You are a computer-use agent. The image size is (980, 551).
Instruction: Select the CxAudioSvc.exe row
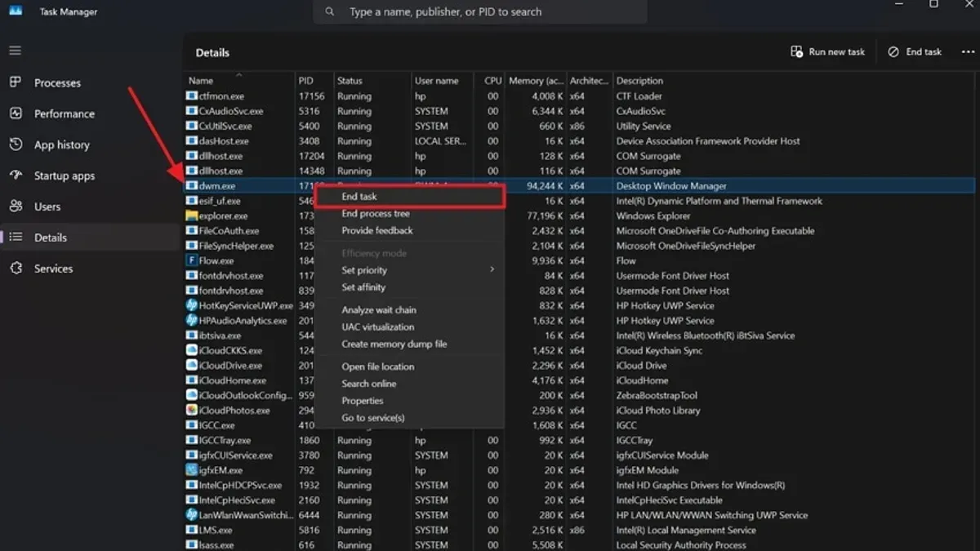pyautogui.click(x=579, y=111)
